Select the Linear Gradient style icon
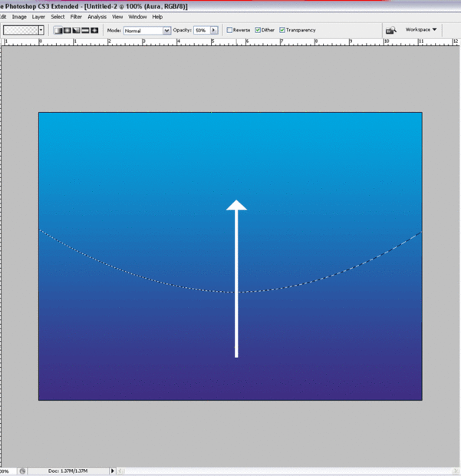 coord(58,31)
